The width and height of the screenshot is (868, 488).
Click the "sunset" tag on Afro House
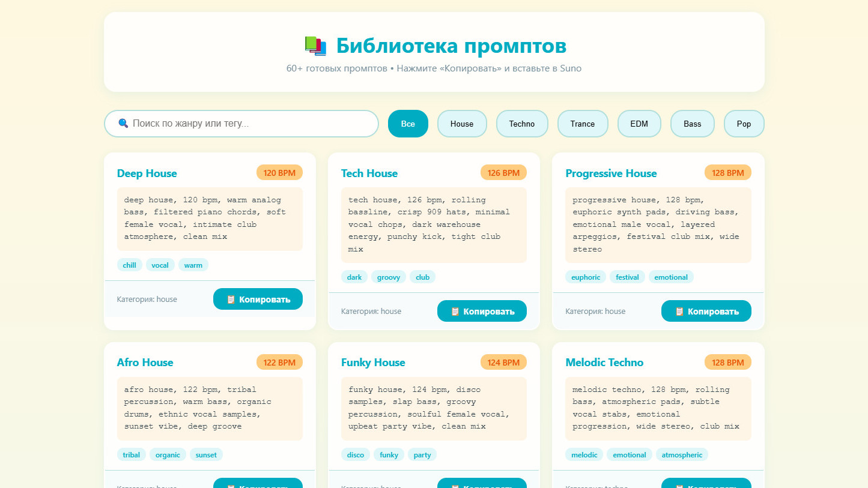coord(206,454)
